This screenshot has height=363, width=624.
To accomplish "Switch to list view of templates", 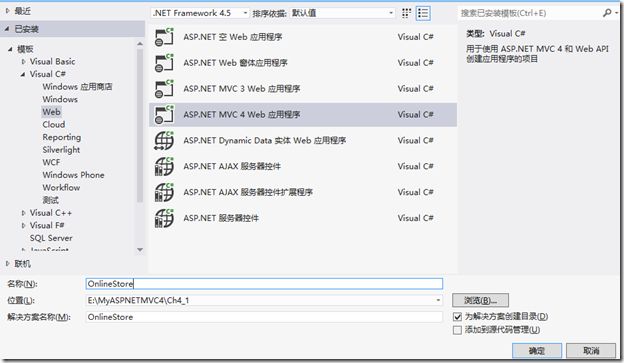I will [423, 13].
